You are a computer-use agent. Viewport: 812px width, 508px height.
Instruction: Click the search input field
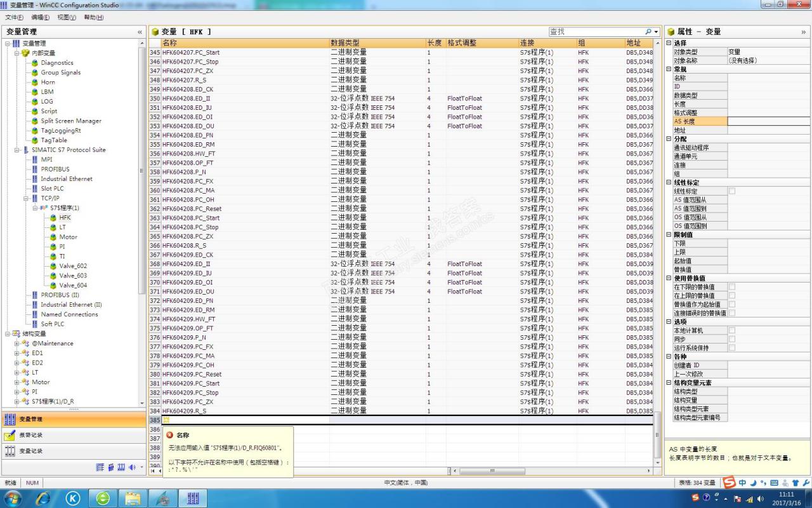point(596,32)
